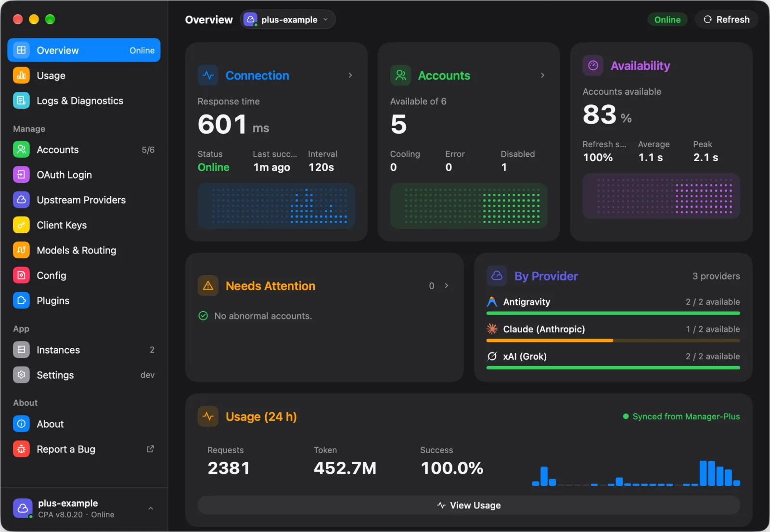The image size is (770, 532).
Task: Click the green Online status badge in header
Action: click(x=667, y=20)
